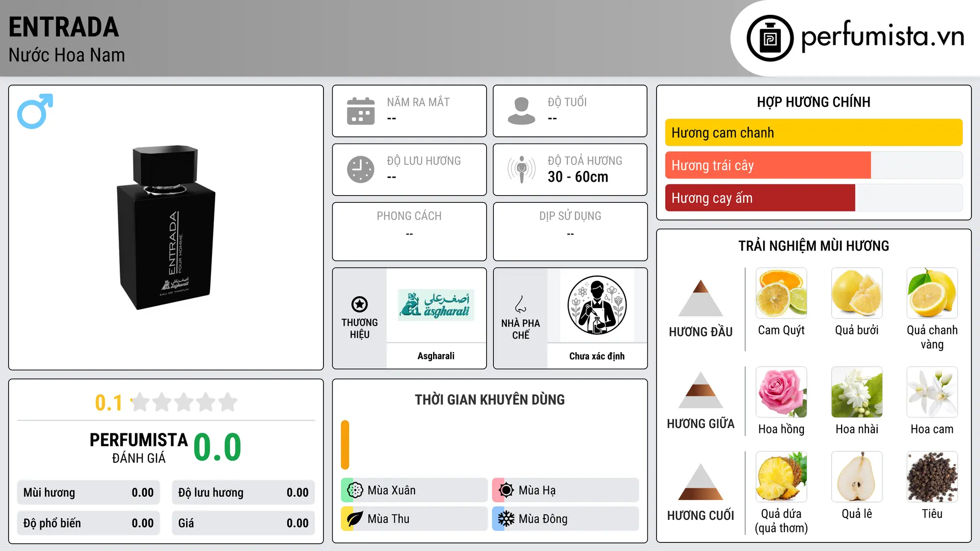Select the Mùa Đông season row
The width and height of the screenshot is (980, 551).
point(565,519)
